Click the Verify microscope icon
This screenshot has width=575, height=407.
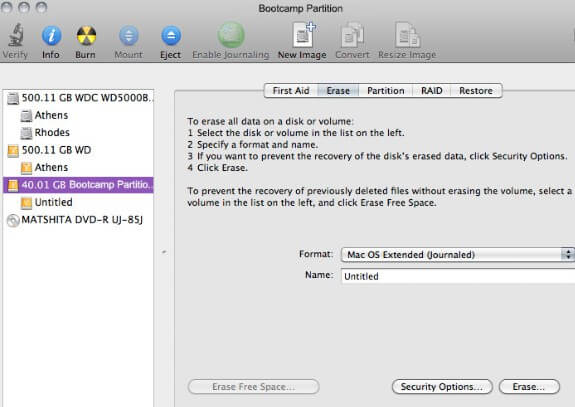15,35
